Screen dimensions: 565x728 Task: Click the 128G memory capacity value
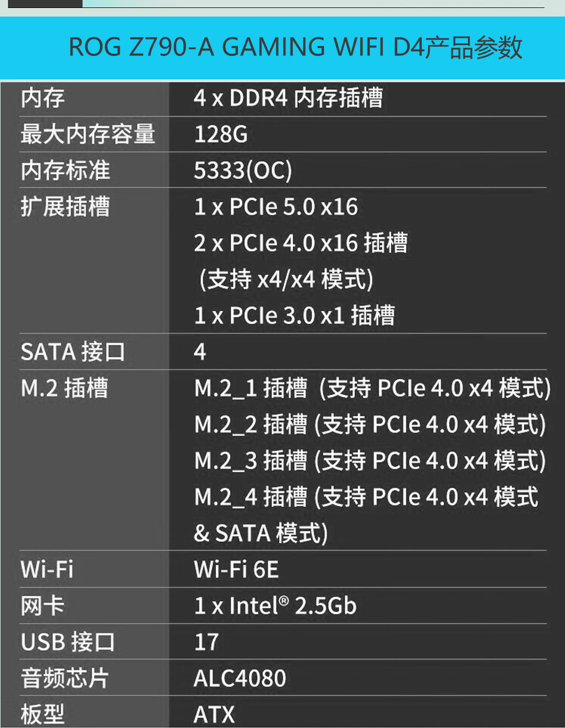(221, 135)
